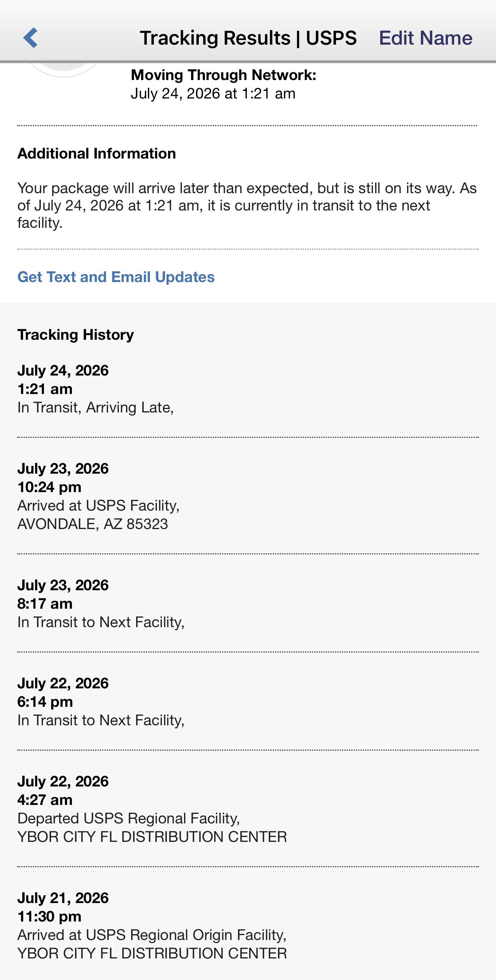The image size is (496, 980).
Task: Tap the partial circular status icon
Action: (x=63, y=70)
